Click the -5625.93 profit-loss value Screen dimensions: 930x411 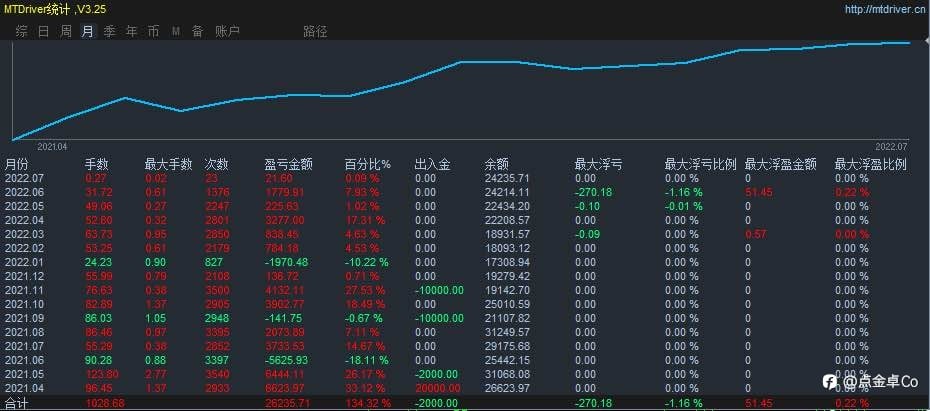coord(287,360)
